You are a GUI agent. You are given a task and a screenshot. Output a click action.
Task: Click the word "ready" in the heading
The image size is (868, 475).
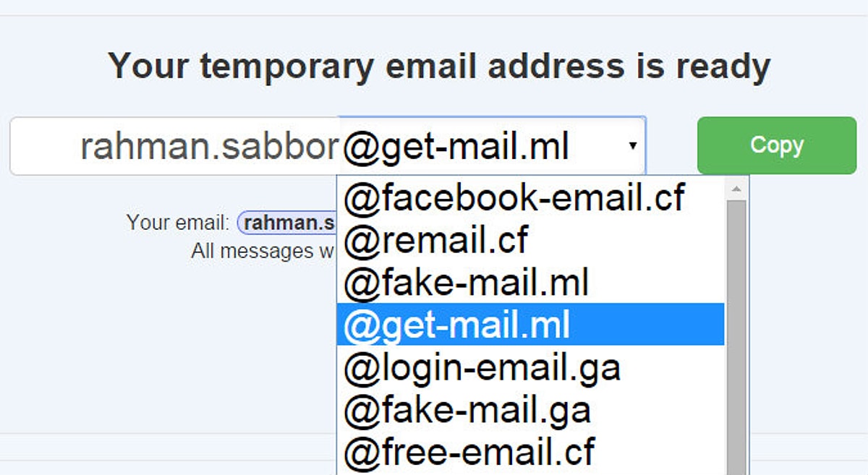723,67
